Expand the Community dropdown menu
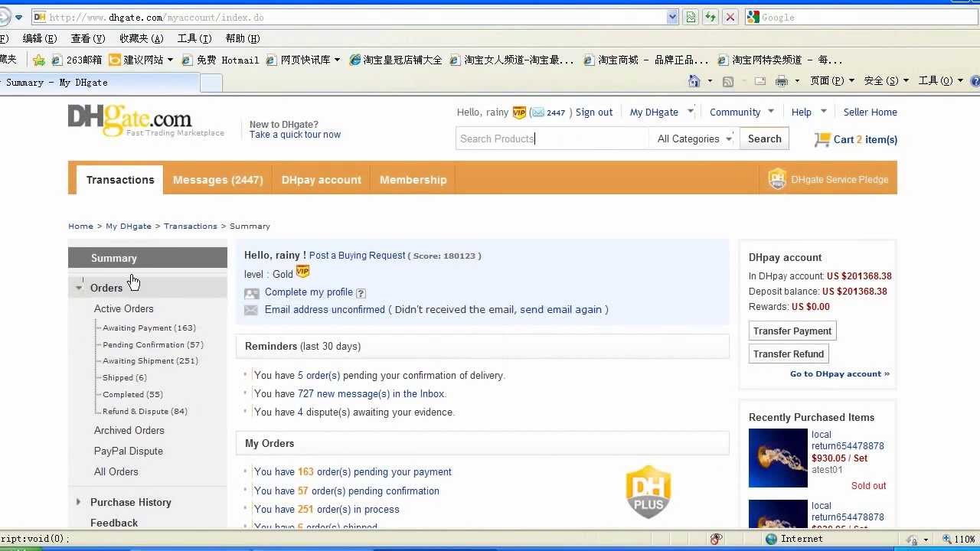 tap(771, 112)
